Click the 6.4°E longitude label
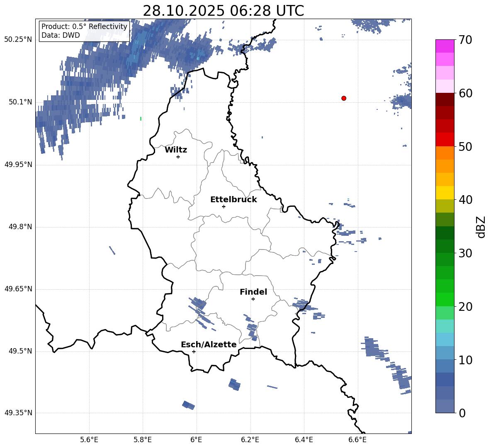Screen dimensions: 491x448 [304, 440]
